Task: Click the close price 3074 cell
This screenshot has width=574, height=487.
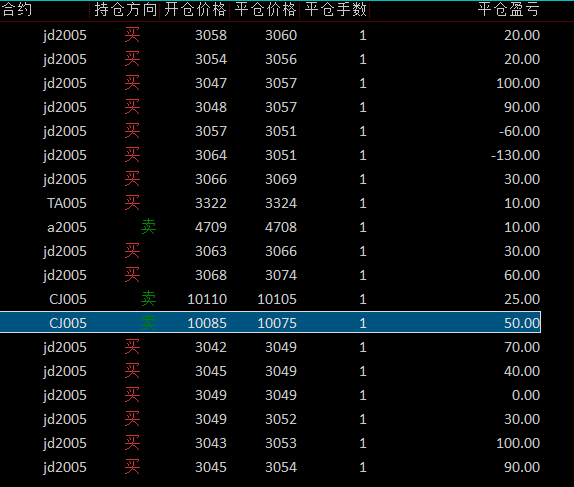Action: click(281, 275)
